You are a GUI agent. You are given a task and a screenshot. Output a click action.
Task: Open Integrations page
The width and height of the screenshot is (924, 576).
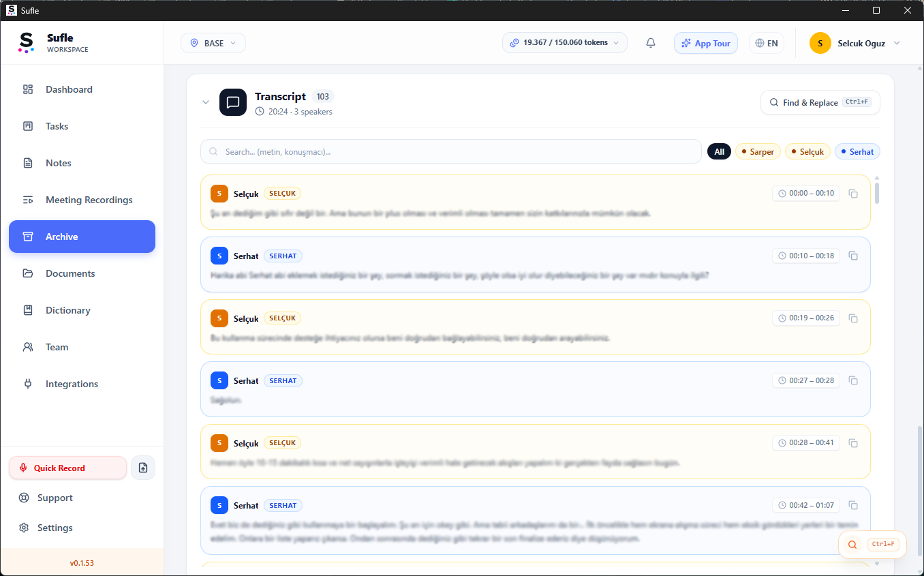coord(82,384)
